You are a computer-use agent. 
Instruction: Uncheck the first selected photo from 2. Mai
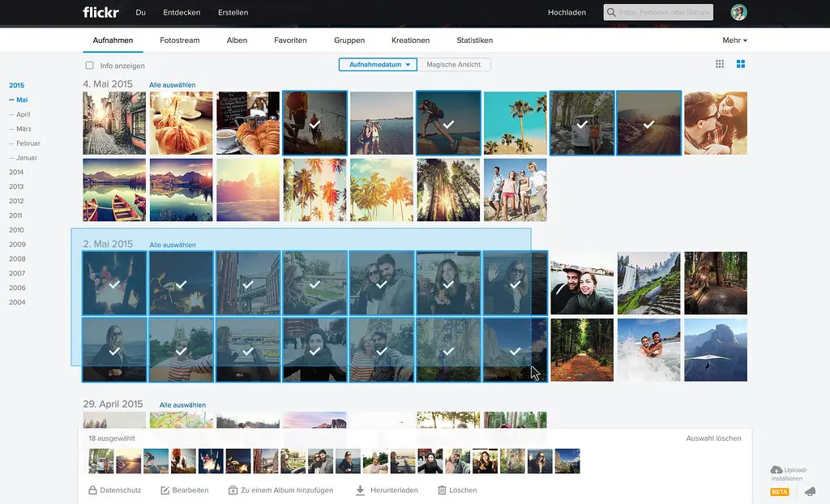(x=114, y=283)
